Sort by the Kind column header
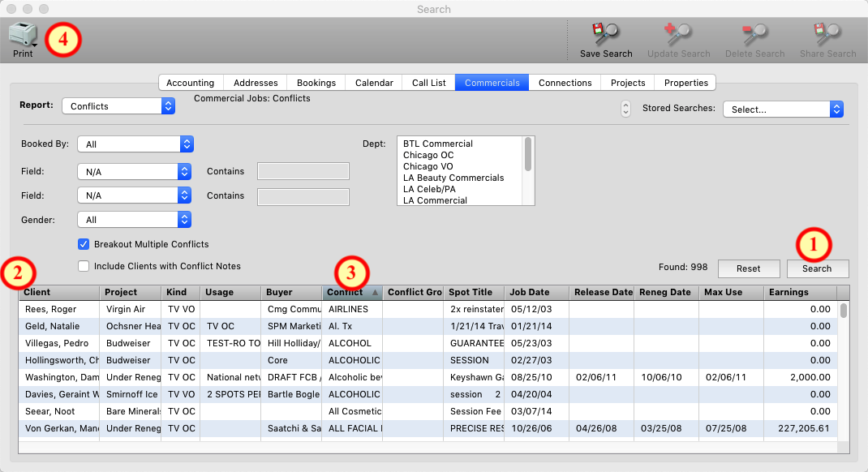Viewport: 868px width, 472px height. pos(180,292)
